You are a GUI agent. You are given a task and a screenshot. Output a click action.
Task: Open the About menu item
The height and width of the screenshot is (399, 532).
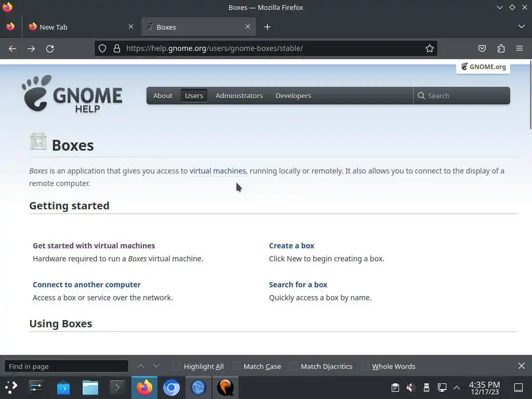click(x=163, y=96)
